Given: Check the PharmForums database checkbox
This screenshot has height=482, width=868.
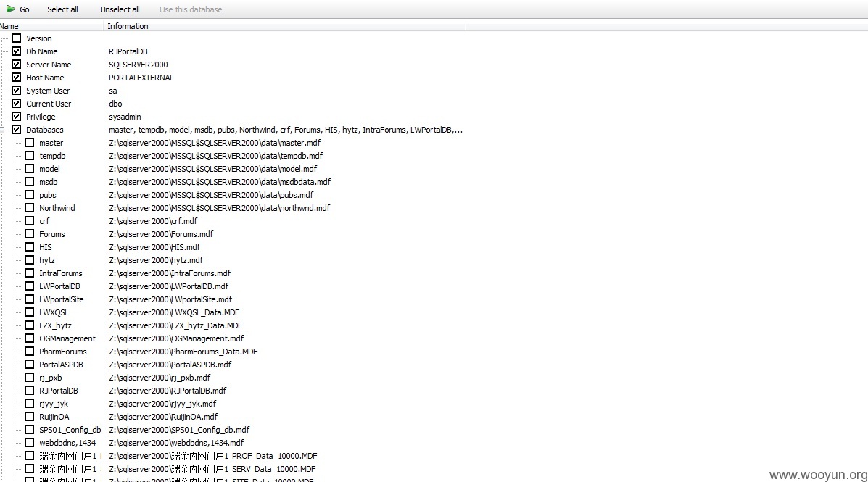Looking at the screenshot, I should pyautogui.click(x=29, y=351).
